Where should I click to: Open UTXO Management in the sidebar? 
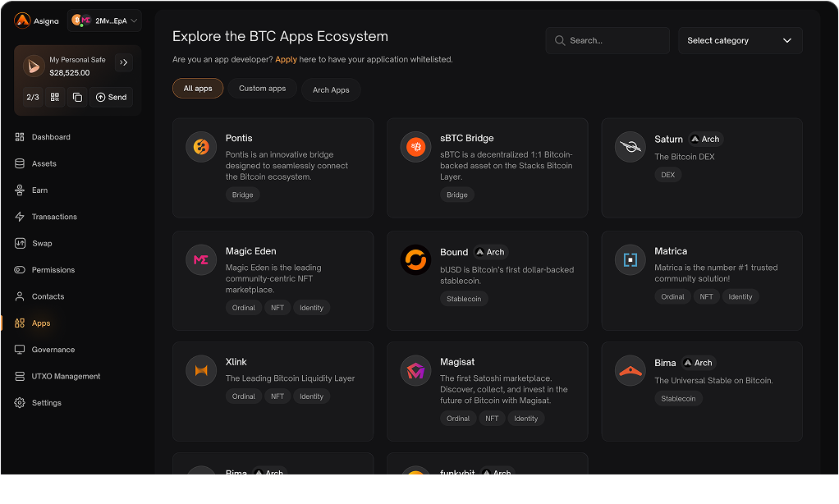[66, 376]
